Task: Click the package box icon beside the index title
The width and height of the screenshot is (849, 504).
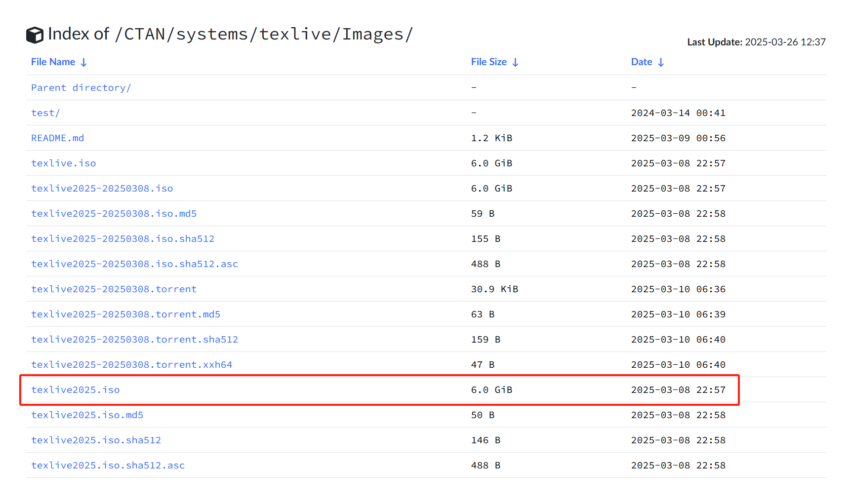Action: tap(35, 35)
